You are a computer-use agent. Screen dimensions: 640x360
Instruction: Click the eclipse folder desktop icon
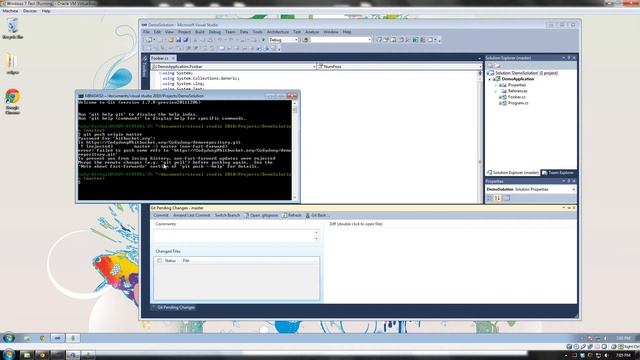(12, 64)
